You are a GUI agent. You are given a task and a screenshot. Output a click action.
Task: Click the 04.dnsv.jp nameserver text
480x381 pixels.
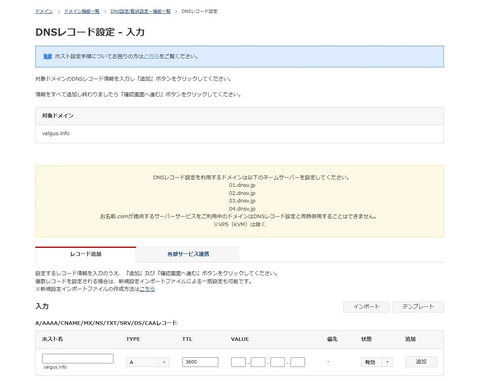click(242, 209)
